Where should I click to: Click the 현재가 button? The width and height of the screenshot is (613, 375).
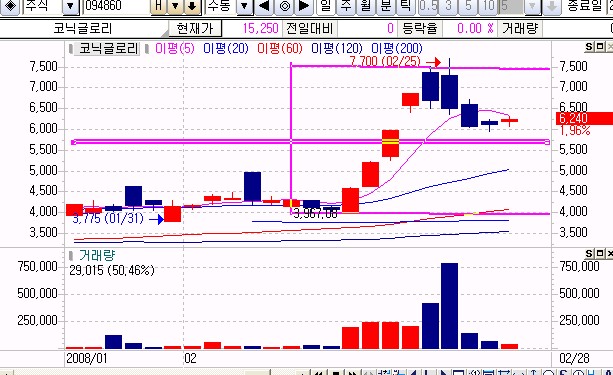(195, 29)
